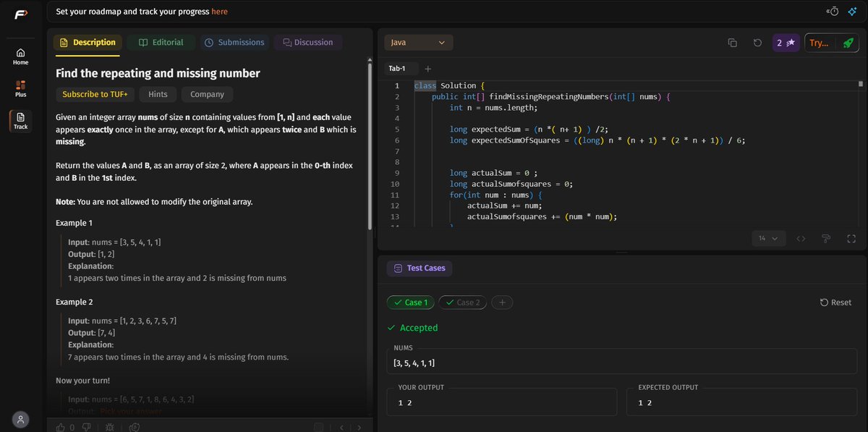Viewport: 868px width, 432px height.
Task: Reset code with the circular arrow icon
Action: [x=757, y=43]
